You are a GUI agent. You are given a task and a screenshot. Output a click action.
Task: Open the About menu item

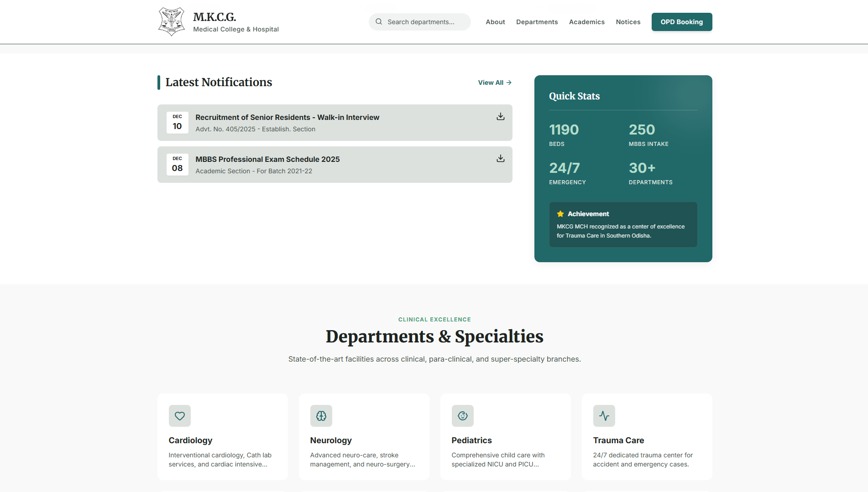[x=495, y=22]
